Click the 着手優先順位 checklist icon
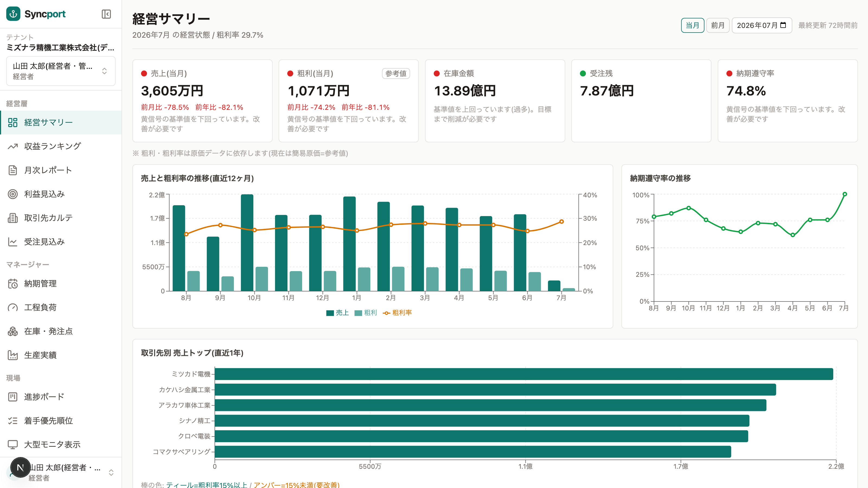Viewport: 868px width, 488px height. point(13,421)
